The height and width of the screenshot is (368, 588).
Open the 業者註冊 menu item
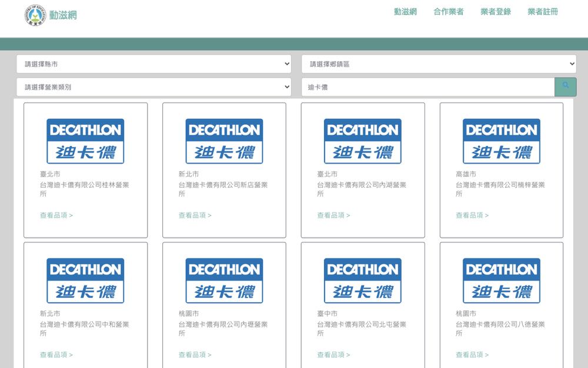[543, 12]
